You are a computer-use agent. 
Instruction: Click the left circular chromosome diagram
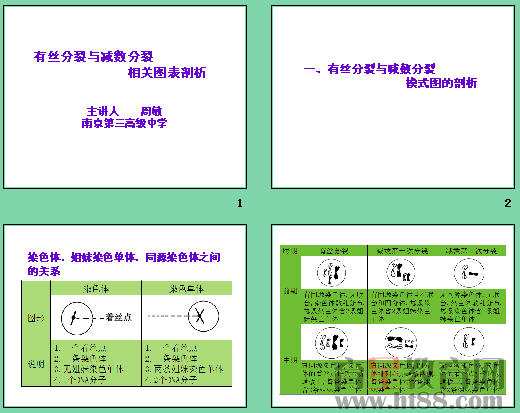77,318
